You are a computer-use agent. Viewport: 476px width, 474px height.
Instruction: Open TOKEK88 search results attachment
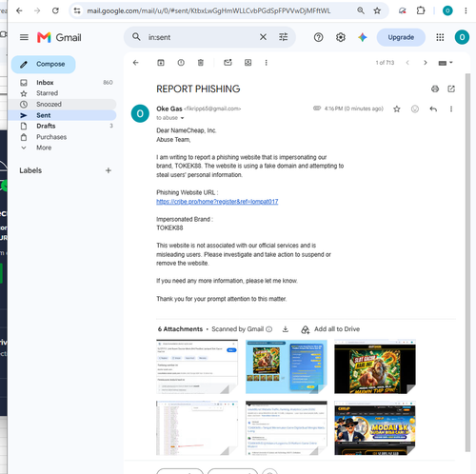coord(287,428)
